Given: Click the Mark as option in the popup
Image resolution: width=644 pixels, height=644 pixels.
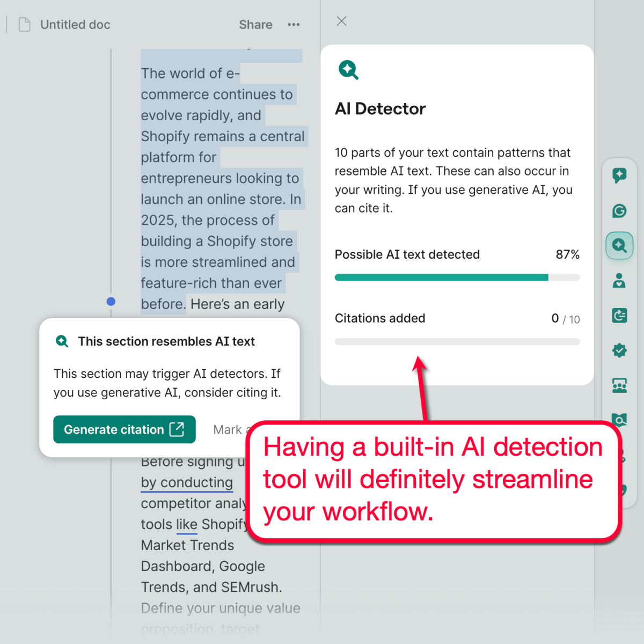Looking at the screenshot, I should coord(231,429).
